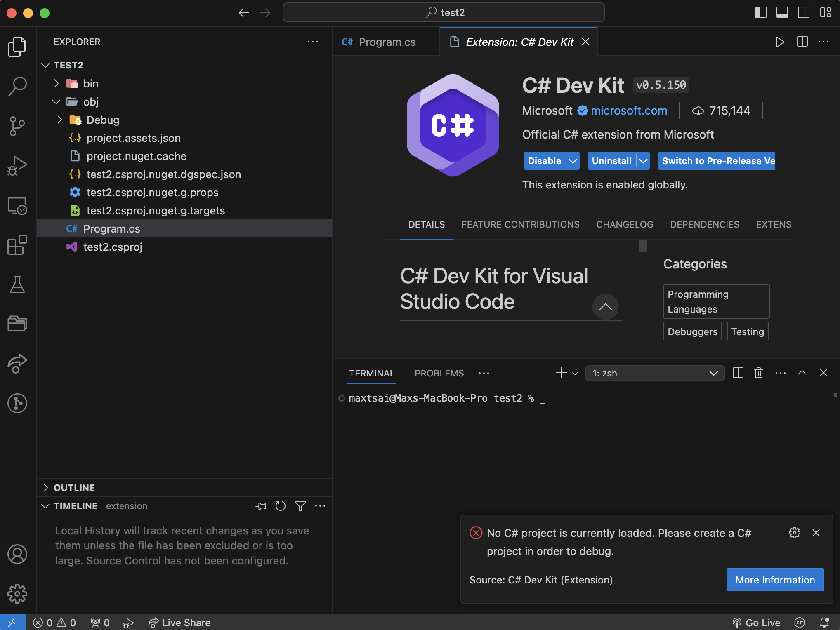Open test2.csproj file in explorer
The height and width of the screenshot is (630, 840).
(x=113, y=247)
